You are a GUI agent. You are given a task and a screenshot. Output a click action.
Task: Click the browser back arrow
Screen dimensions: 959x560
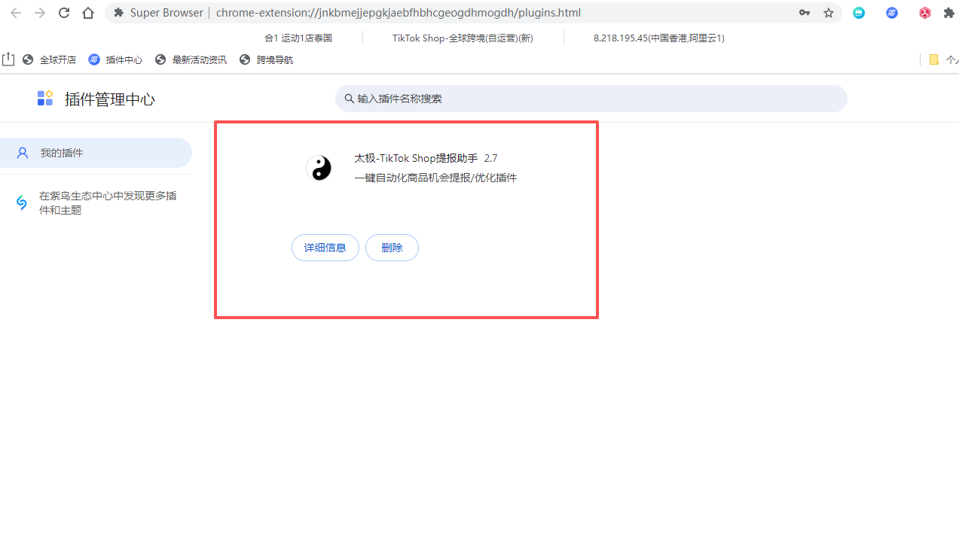click(16, 13)
